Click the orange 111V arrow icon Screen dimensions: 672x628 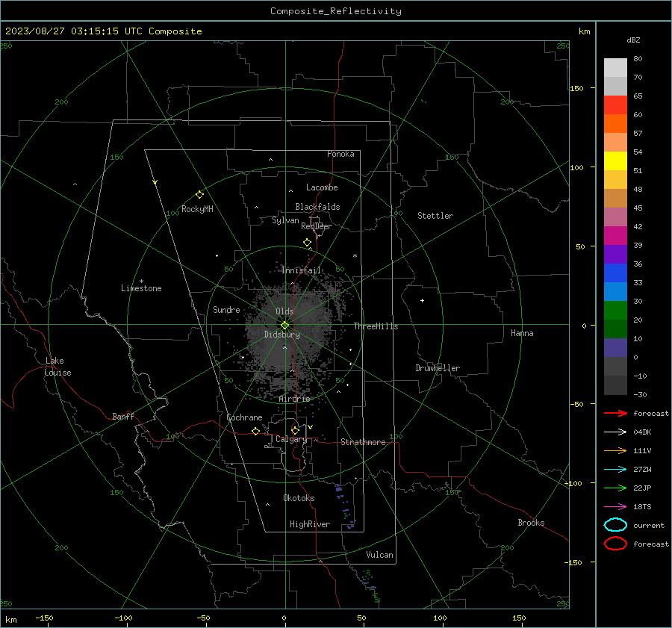pyautogui.click(x=615, y=450)
